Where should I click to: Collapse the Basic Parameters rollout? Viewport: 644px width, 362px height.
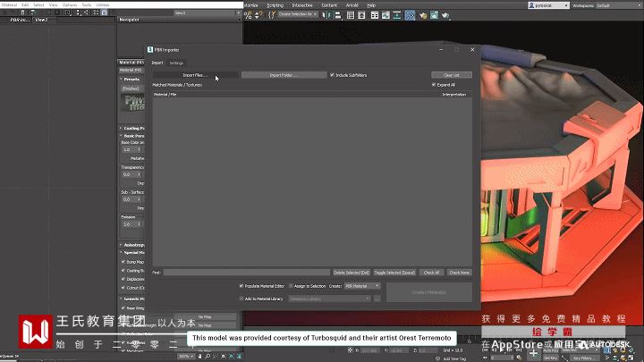pyautogui.click(x=131, y=136)
